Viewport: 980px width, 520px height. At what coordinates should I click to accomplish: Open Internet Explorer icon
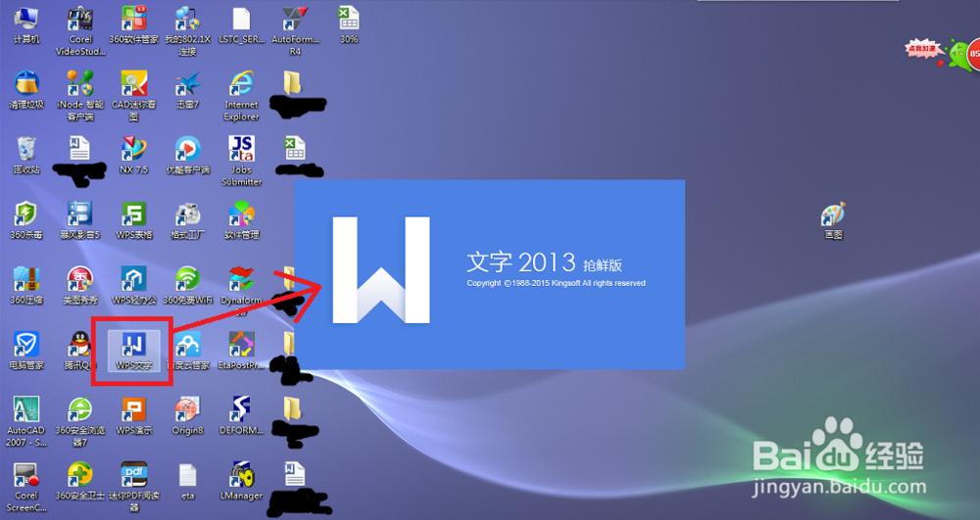[x=241, y=96]
